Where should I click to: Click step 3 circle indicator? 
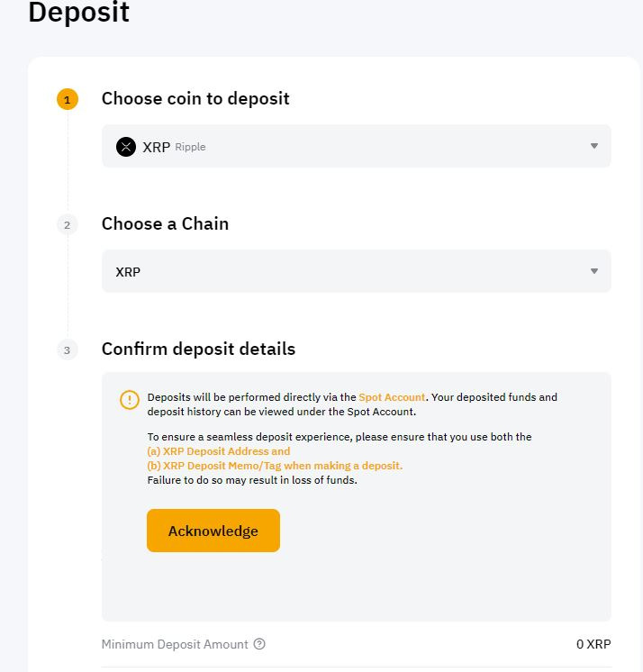[68, 350]
